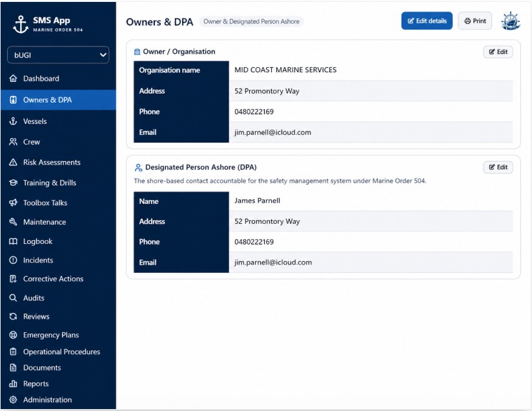Click the Owners & DPA page heading
This screenshot has width=532, height=411.
click(x=159, y=22)
